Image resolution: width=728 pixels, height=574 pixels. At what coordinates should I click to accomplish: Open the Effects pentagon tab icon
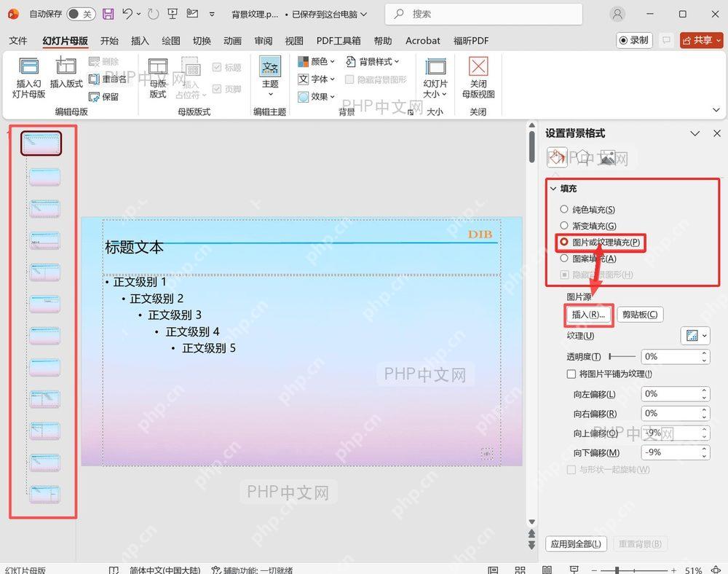(582, 157)
